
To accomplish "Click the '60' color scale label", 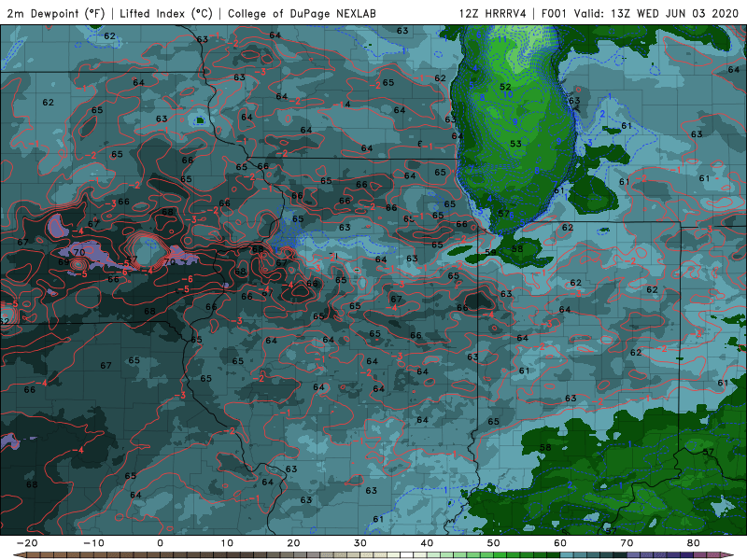I will (x=560, y=543).
